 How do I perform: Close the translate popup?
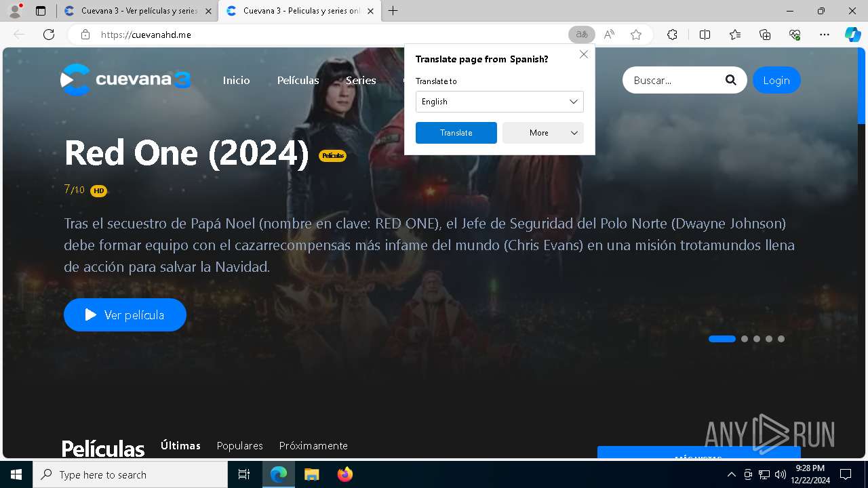click(584, 54)
